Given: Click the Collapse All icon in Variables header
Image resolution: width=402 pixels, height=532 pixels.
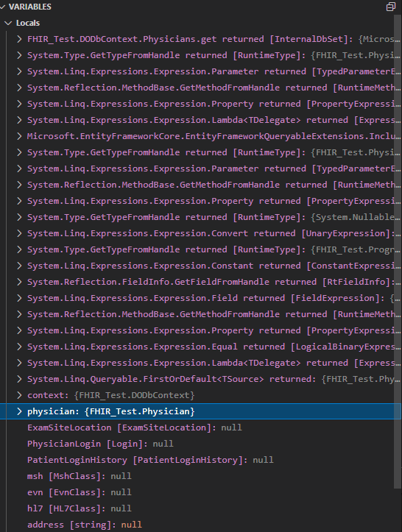Looking at the screenshot, I should 391,7.
